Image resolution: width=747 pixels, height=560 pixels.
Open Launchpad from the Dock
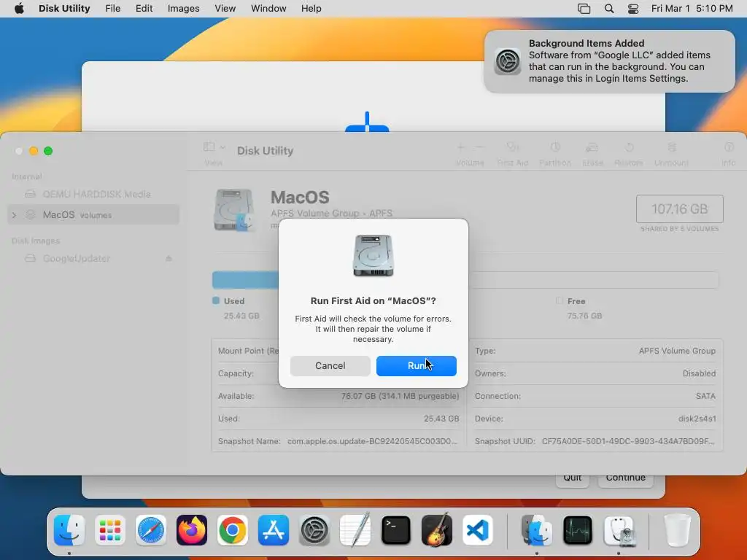pos(110,530)
